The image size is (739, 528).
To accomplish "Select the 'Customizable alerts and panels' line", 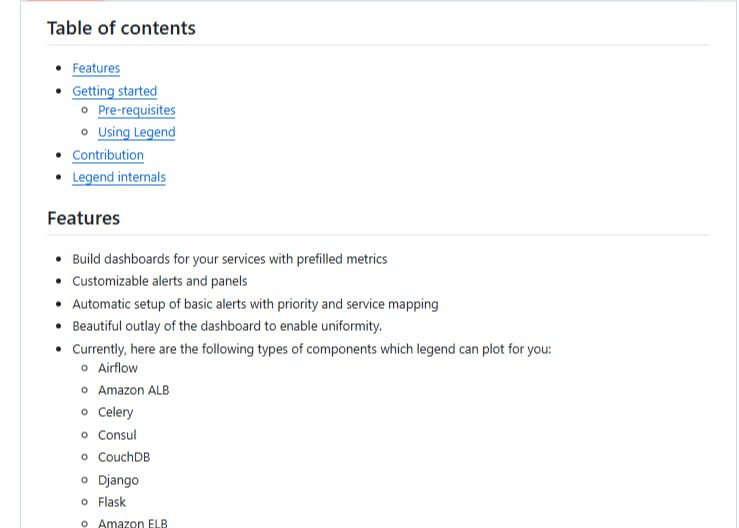I will point(159,281).
